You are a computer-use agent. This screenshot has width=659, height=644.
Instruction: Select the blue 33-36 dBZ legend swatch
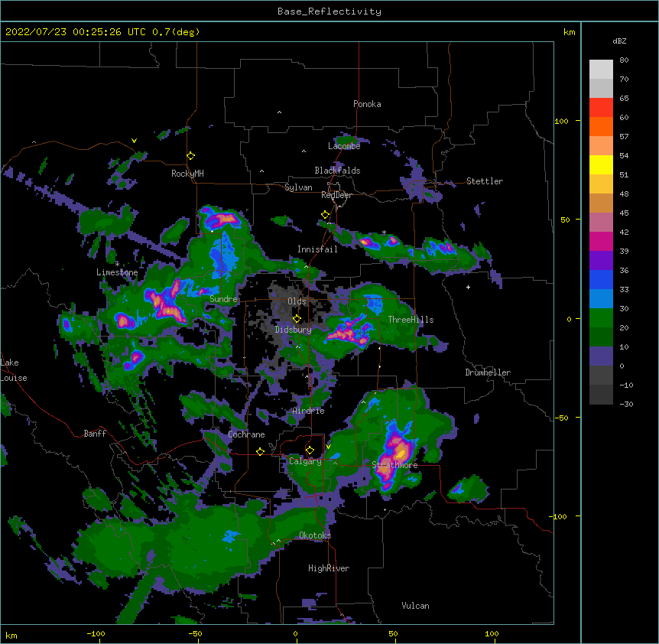(601, 279)
